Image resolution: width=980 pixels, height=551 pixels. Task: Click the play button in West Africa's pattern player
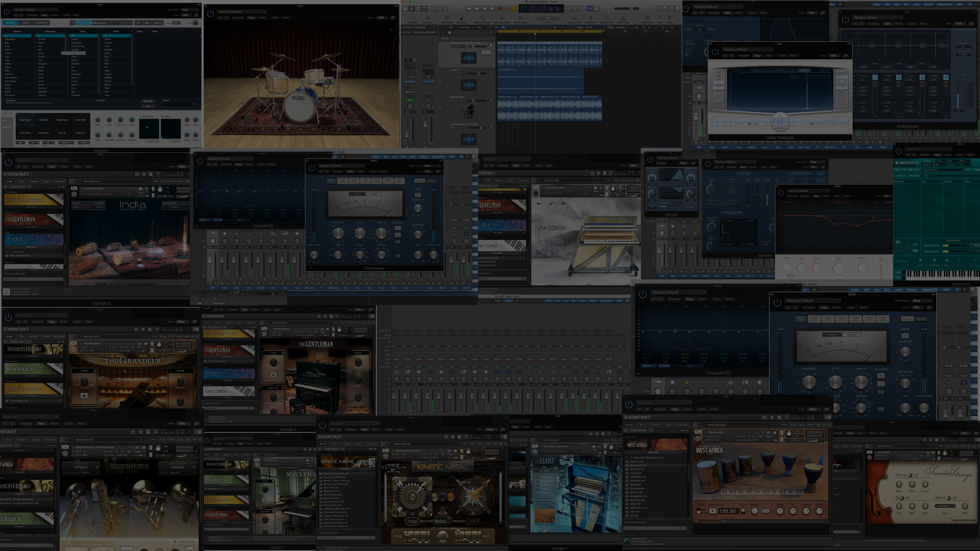[712, 511]
